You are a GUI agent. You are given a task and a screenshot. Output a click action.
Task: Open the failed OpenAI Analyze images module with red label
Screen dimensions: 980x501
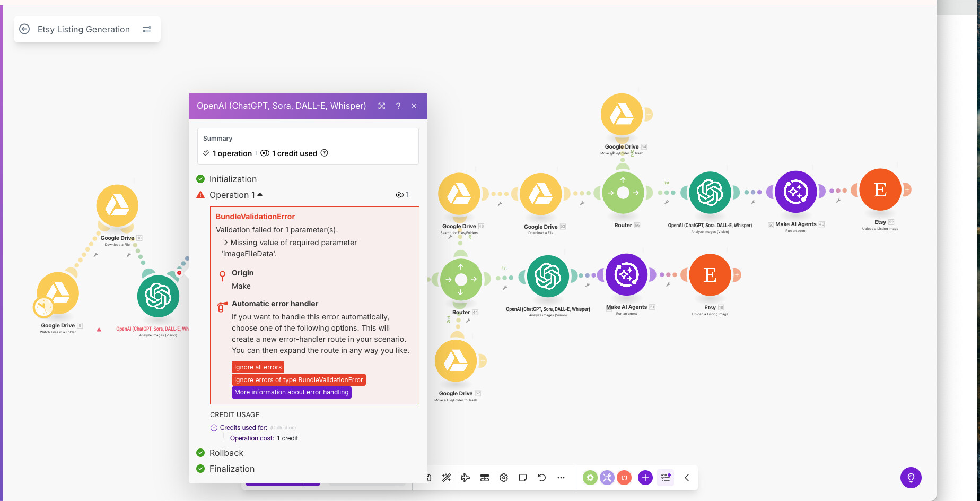pyautogui.click(x=158, y=296)
